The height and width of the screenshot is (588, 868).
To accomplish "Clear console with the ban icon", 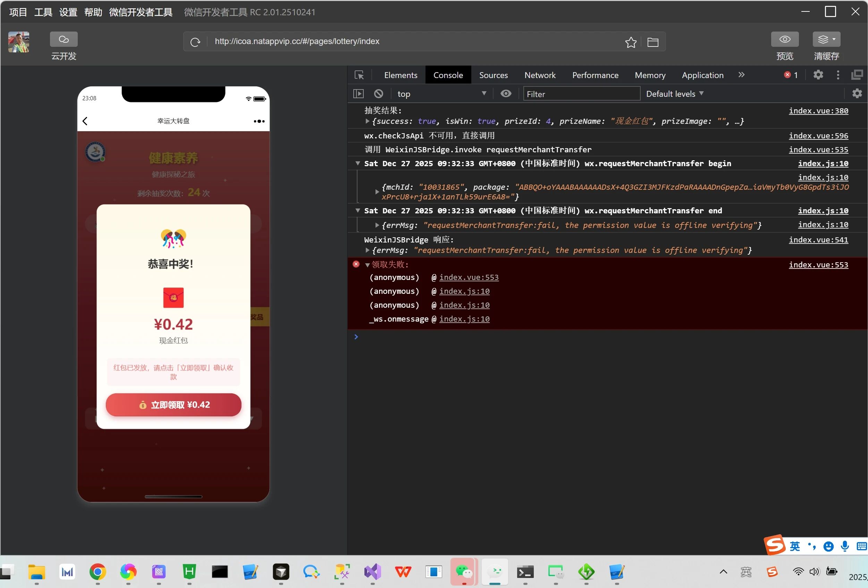I will pos(378,94).
